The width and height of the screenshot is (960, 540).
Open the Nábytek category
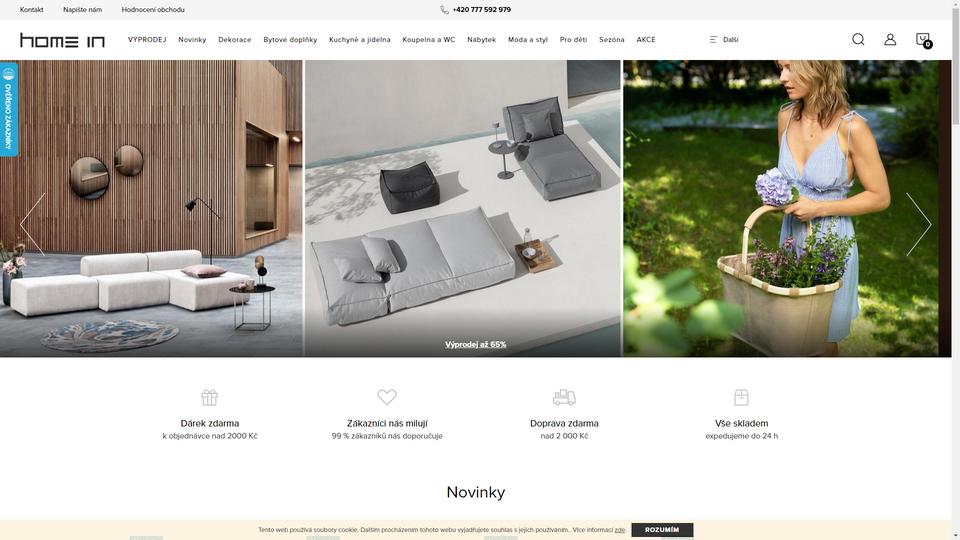(481, 39)
